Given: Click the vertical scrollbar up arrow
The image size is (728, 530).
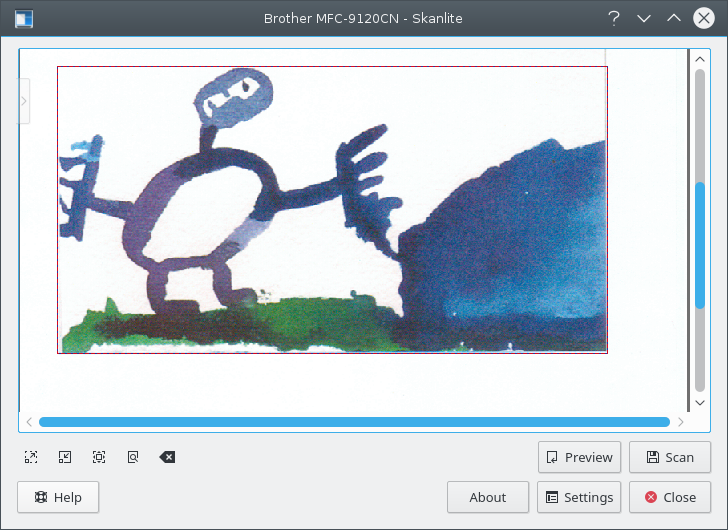Looking at the screenshot, I should [700, 58].
